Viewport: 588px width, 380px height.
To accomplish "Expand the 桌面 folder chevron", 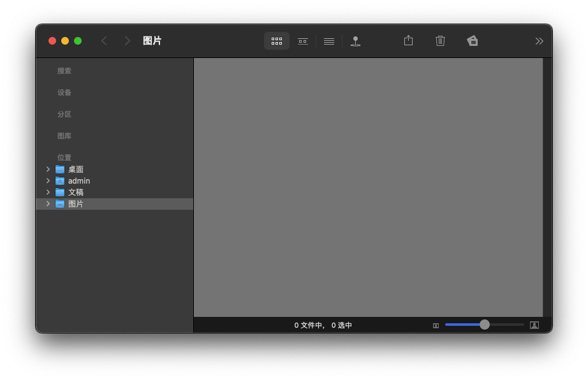I will point(48,169).
